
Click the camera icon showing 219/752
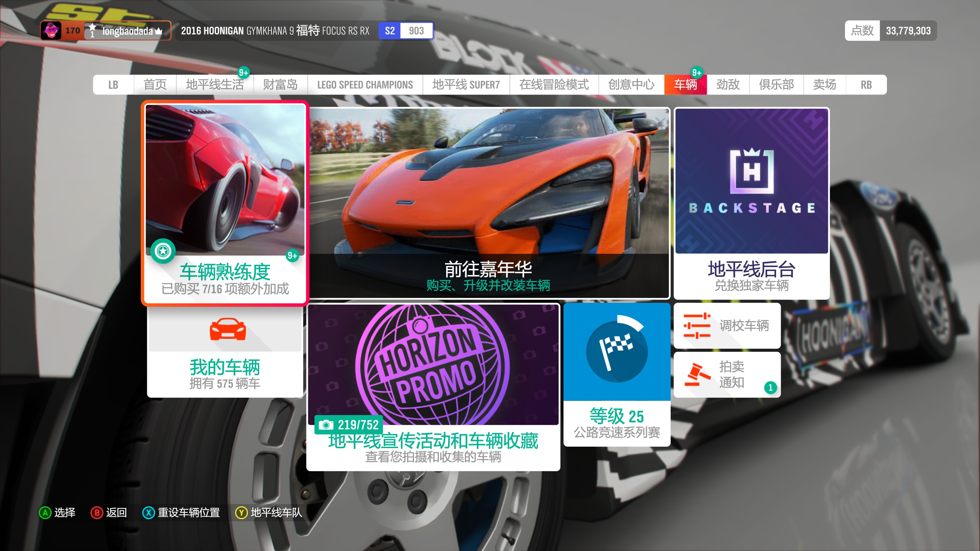click(326, 425)
